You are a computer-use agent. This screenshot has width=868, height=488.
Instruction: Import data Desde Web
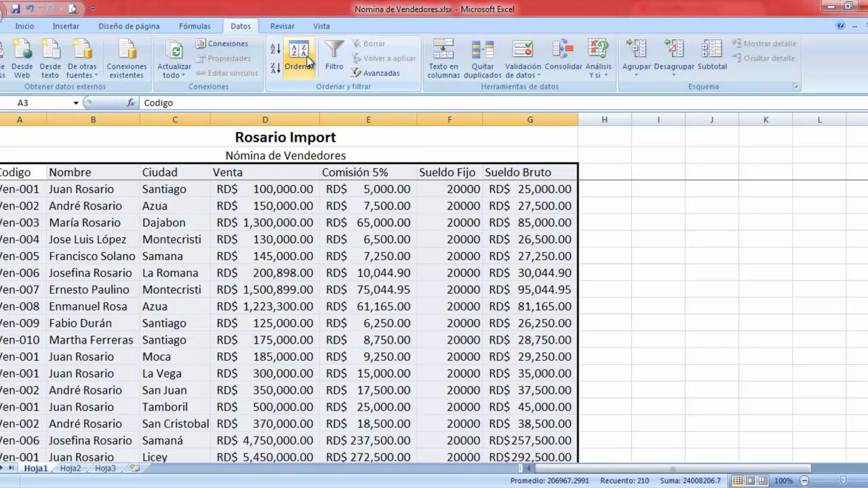point(22,58)
